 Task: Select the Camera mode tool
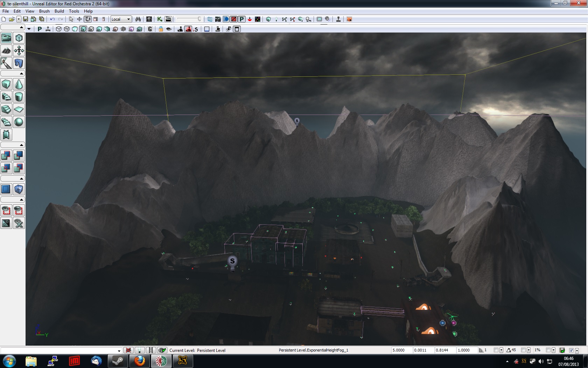tap(6, 38)
